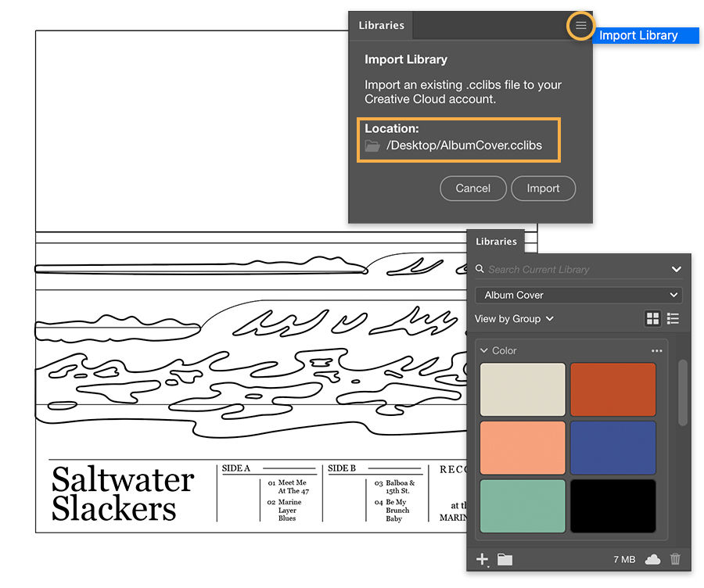Open the View by Group dropdown

point(513,319)
